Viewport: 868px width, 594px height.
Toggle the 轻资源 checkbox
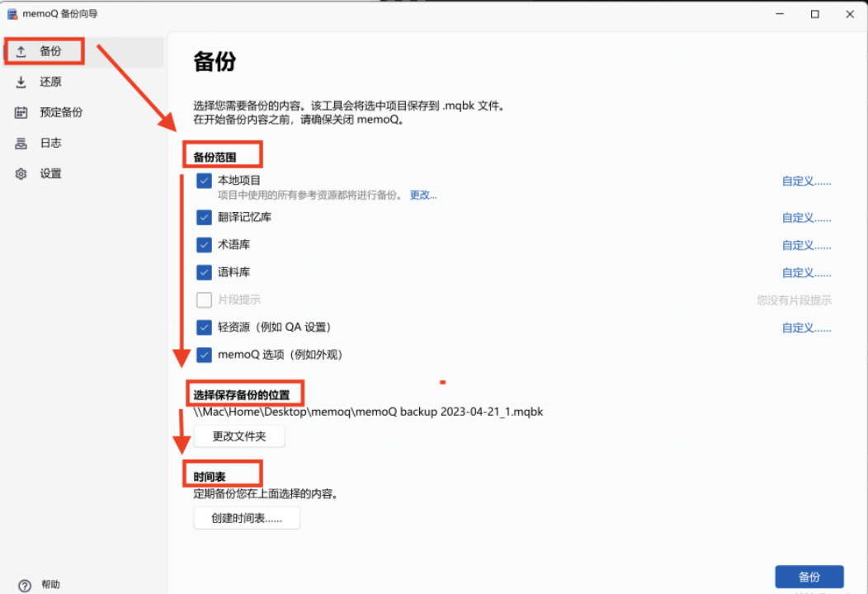[204, 328]
